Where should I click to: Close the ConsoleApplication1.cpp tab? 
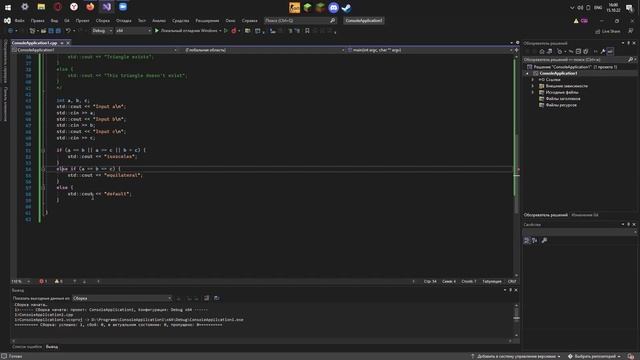68,43
